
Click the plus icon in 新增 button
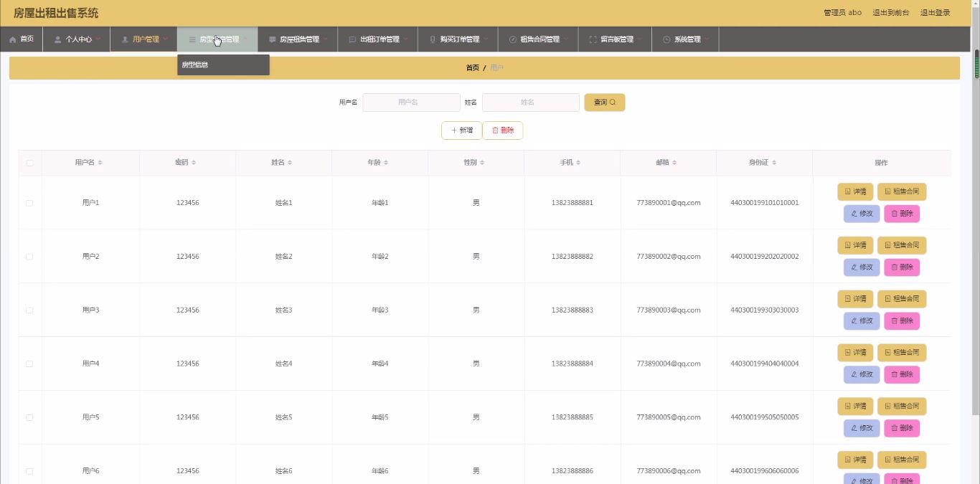pyautogui.click(x=454, y=131)
